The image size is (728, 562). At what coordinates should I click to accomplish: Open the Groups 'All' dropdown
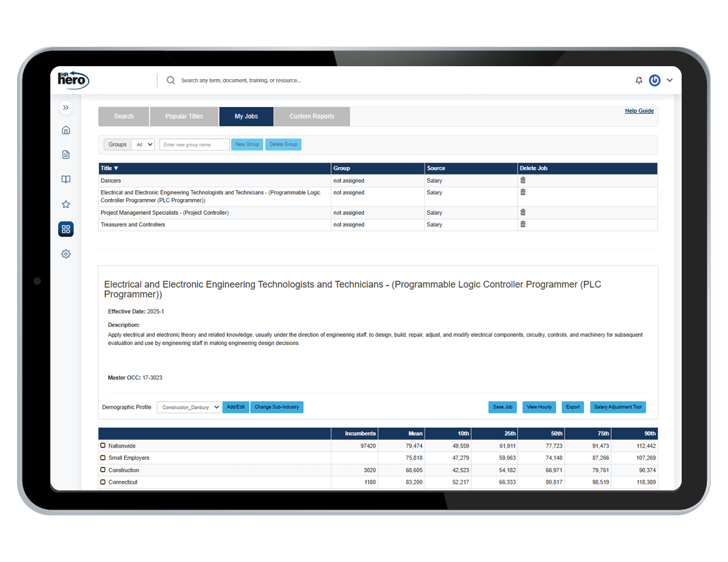[x=144, y=145]
